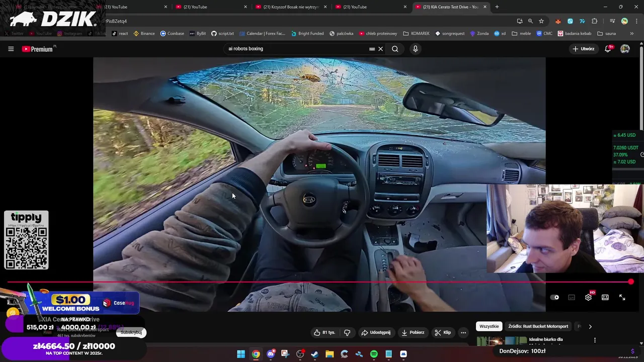This screenshot has height=362, width=644.
Task: Expand the meble bookmarks folder
Action: click(x=521, y=34)
